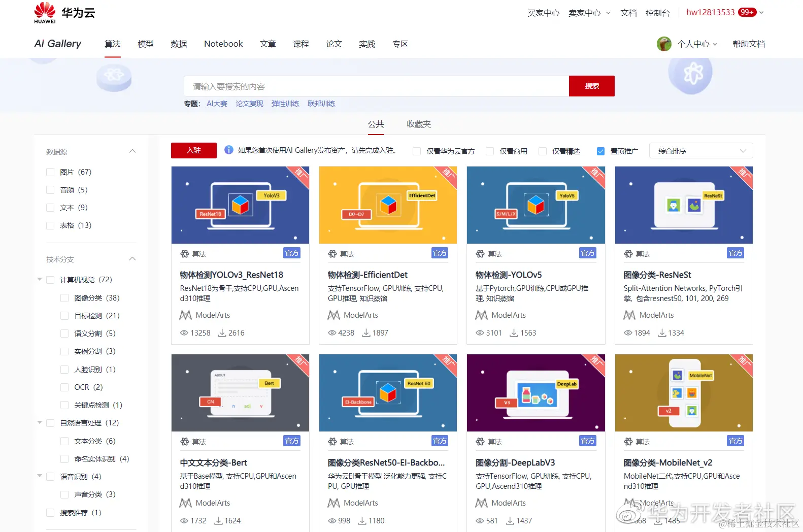Click the ModelArts logo on YOLOv5 card

(481, 315)
